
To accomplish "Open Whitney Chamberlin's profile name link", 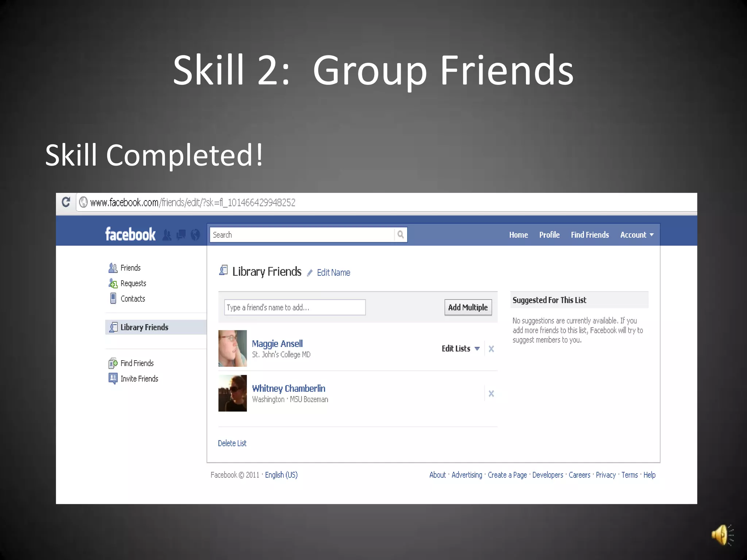I will coord(289,388).
